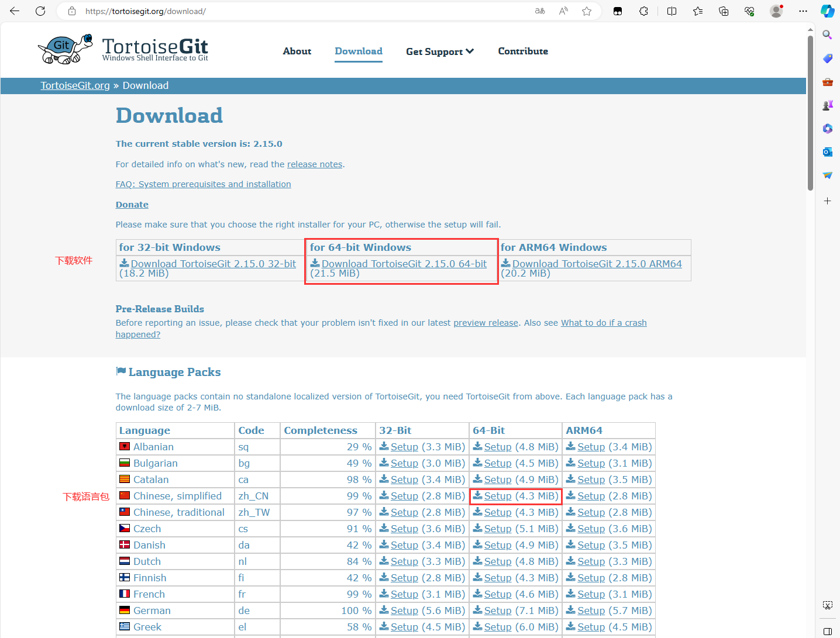Select the Download nav item
This screenshot has height=638, width=840.
pyautogui.click(x=359, y=51)
